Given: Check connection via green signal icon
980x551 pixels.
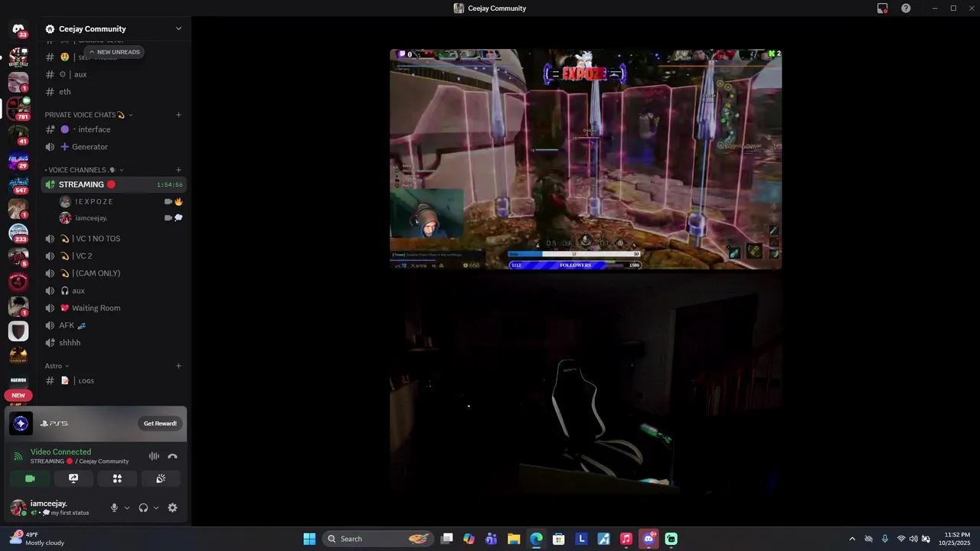Looking at the screenshot, I should [18, 456].
